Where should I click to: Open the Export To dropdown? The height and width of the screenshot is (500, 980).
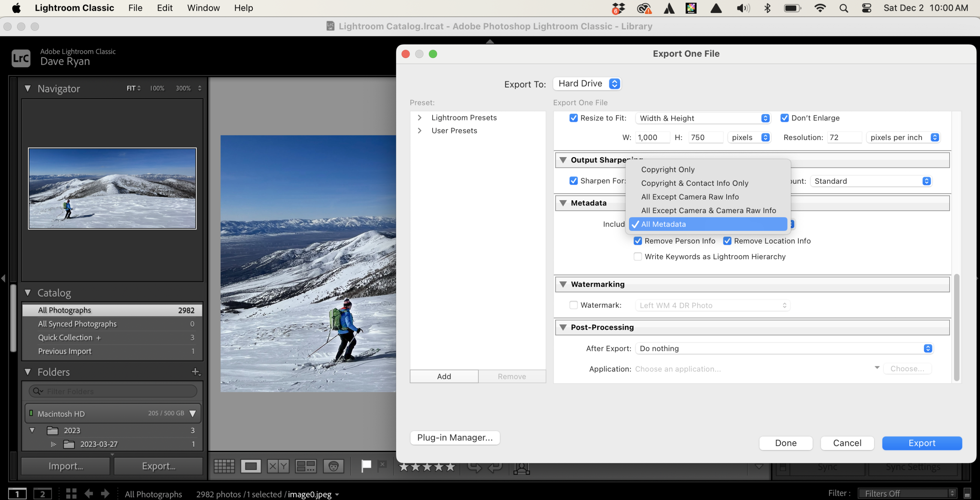pos(587,83)
